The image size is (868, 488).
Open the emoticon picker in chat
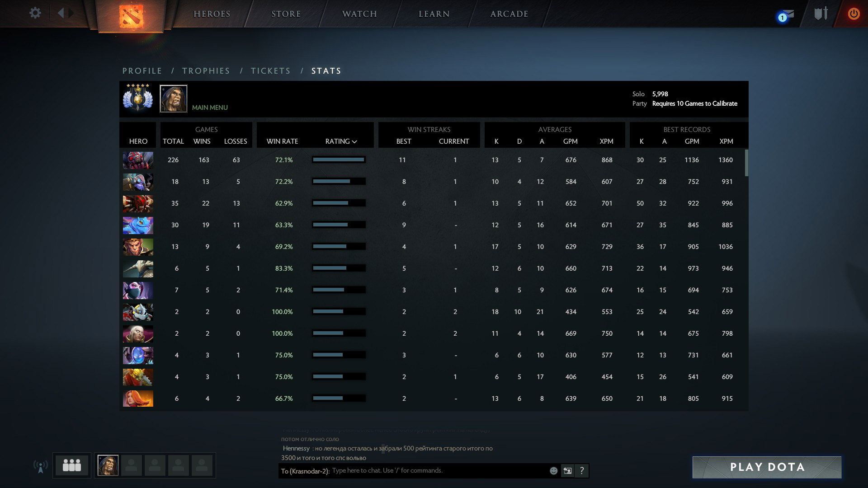(553, 471)
